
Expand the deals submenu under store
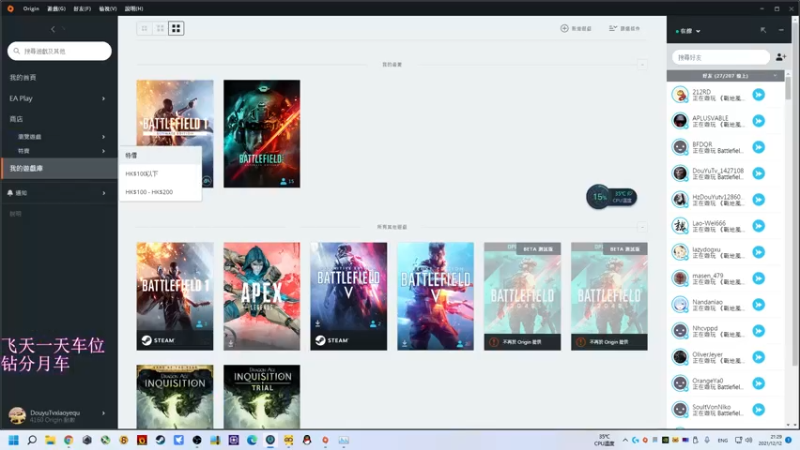104,151
